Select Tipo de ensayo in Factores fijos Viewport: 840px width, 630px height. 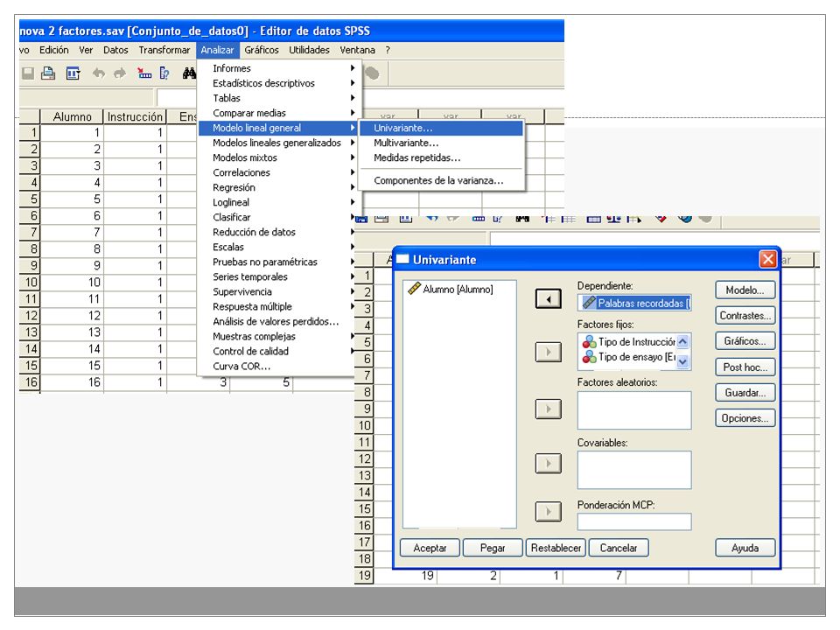click(628, 357)
